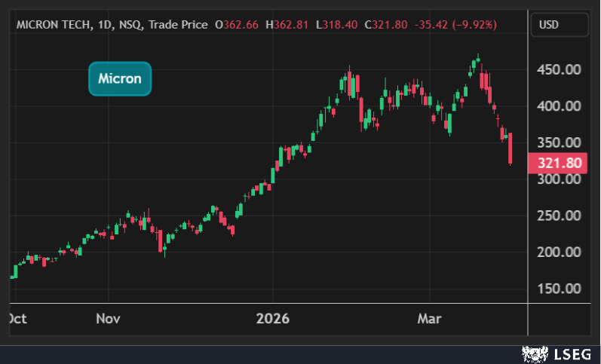Click the last red candle on the chart
Image resolution: width=601 pixels, height=364 pixels.
(x=511, y=148)
